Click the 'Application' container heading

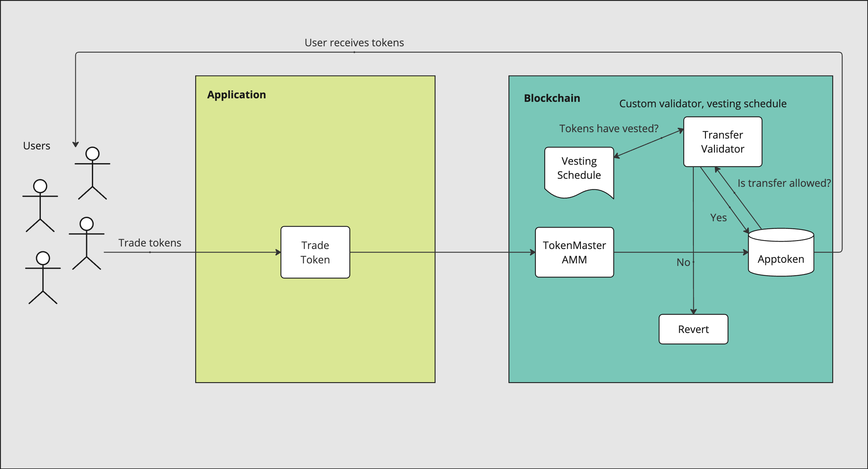pyautogui.click(x=236, y=95)
